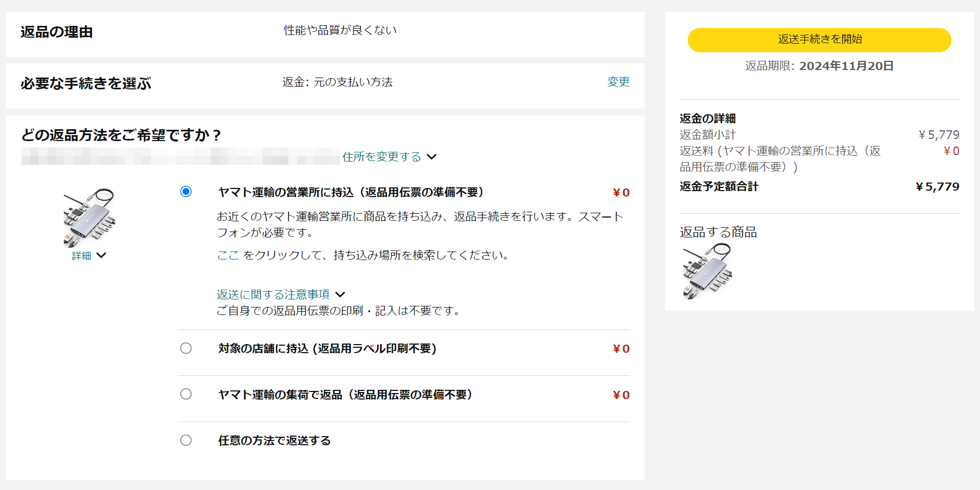Image resolution: width=980 pixels, height=490 pixels.
Task: Select the 対象の店舗に持込 radio button
Action: tap(186, 348)
